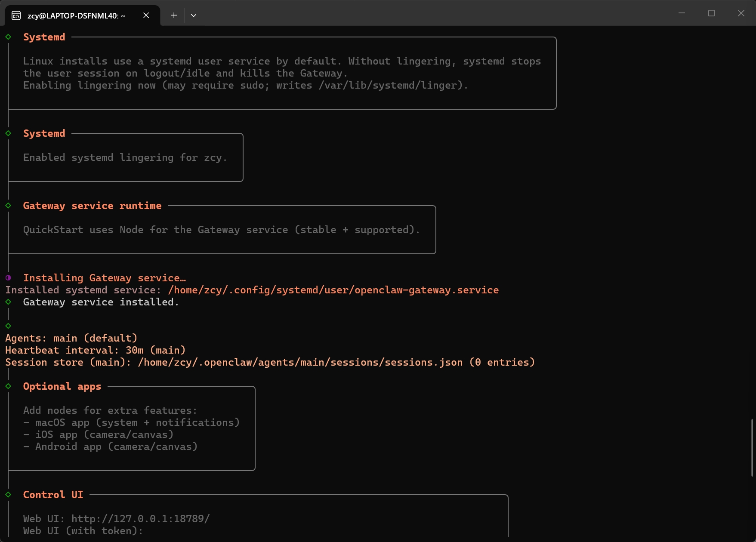756x542 pixels.
Task: Maximize the terminal window
Action: (x=711, y=13)
